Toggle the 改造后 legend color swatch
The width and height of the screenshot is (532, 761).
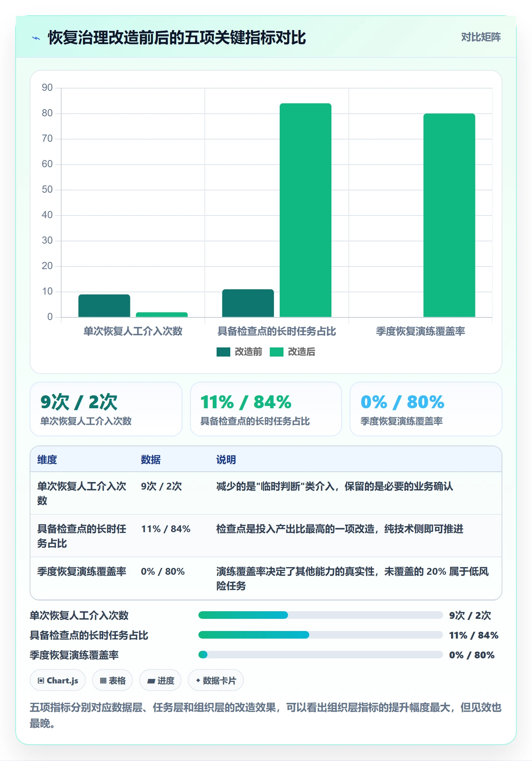pos(276,352)
